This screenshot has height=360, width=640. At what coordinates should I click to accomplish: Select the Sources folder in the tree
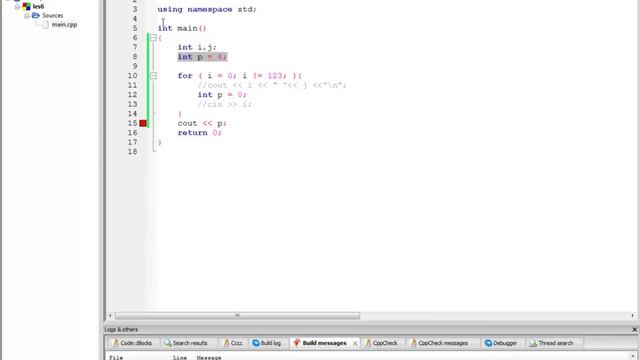[x=53, y=16]
